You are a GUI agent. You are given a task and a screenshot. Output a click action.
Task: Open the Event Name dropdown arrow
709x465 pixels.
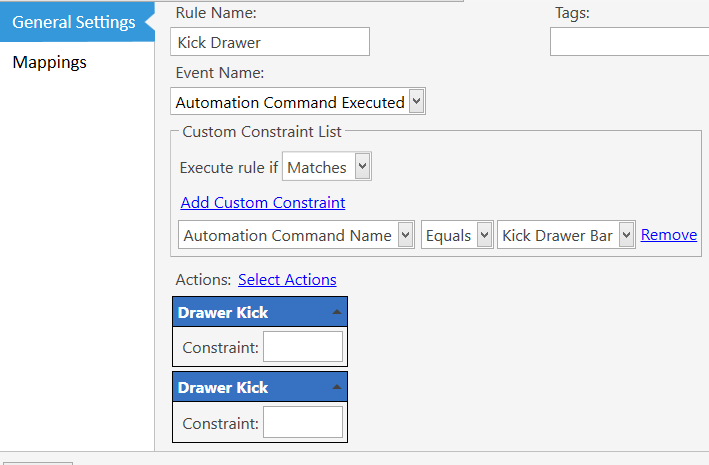click(416, 101)
